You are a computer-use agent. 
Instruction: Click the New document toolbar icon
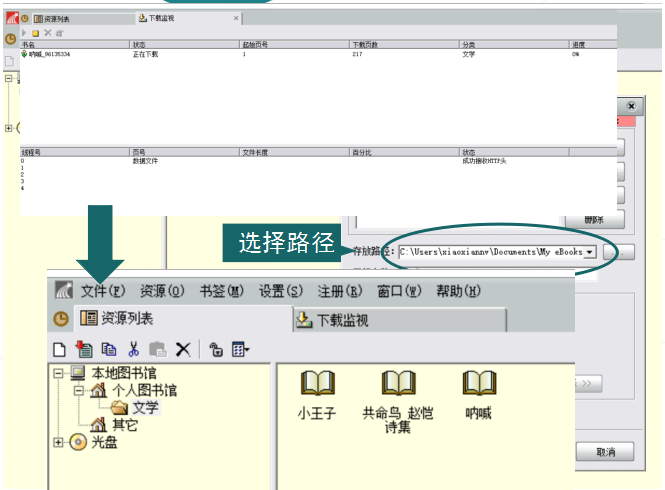[60, 349]
